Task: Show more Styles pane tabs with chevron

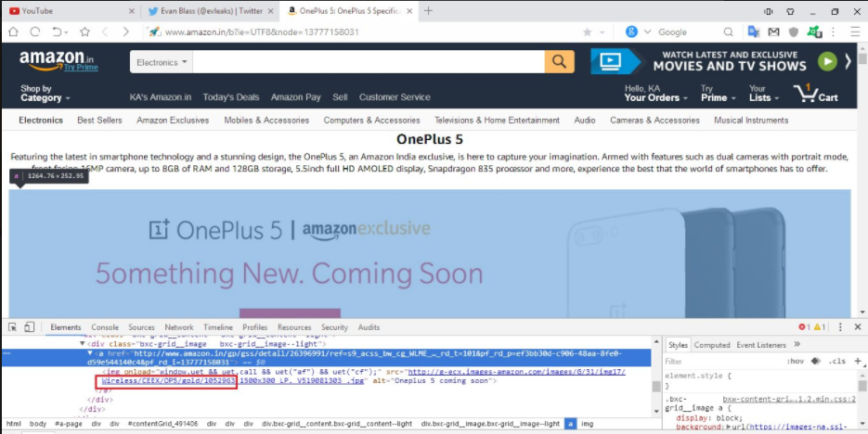Action: [x=797, y=344]
